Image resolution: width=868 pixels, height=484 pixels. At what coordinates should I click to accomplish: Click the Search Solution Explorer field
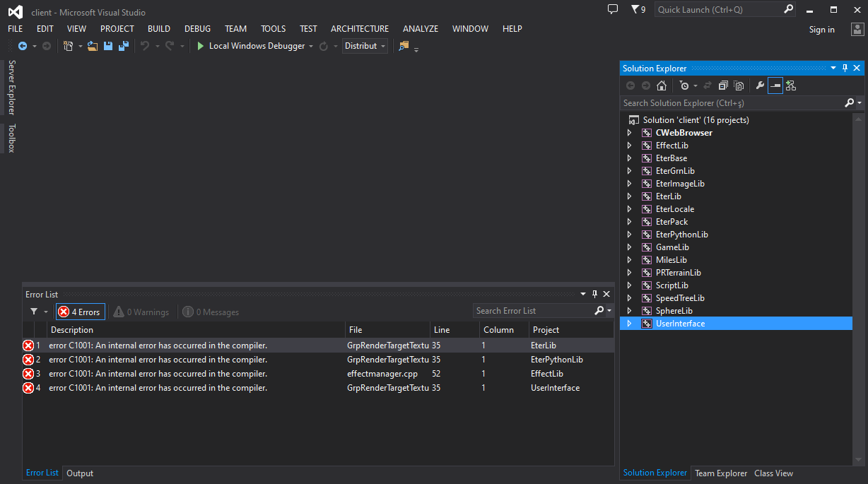click(732, 103)
